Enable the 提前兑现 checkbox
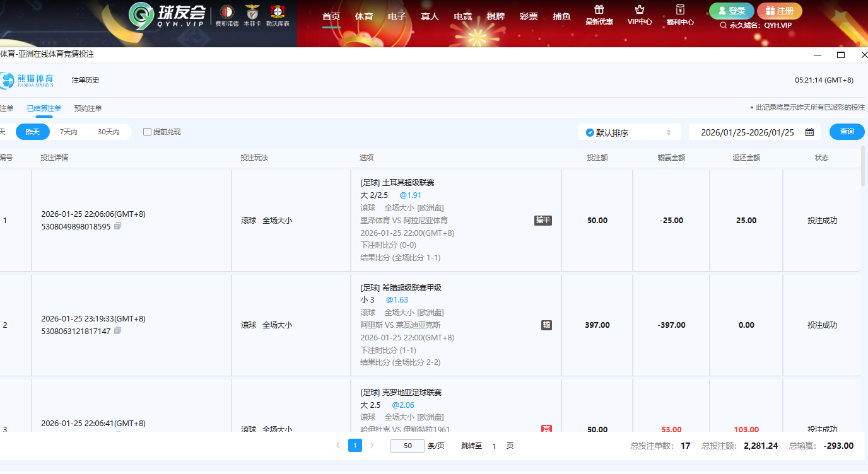The height and width of the screenshot is (474, 868). [147, 132]
